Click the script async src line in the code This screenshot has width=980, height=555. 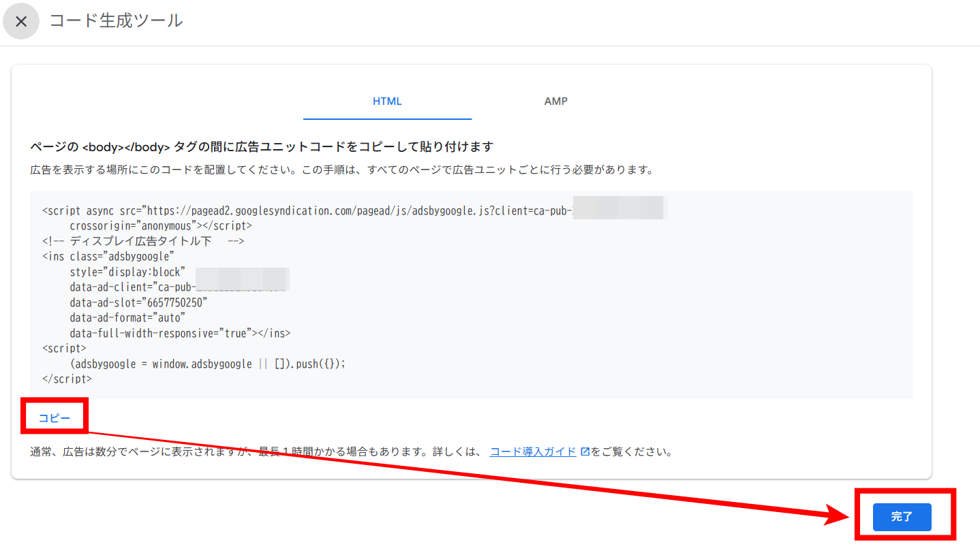pyautogui.click(x=307, y=210)
